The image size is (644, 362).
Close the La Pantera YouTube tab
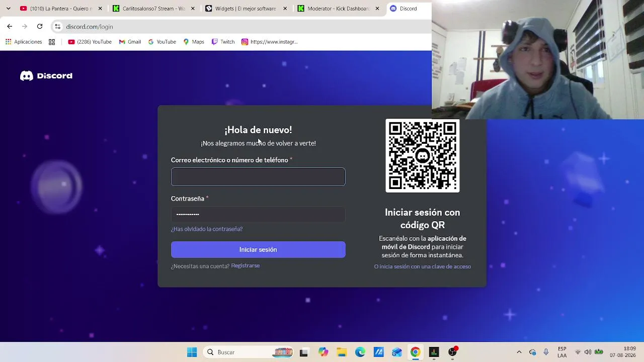(100, 9)
